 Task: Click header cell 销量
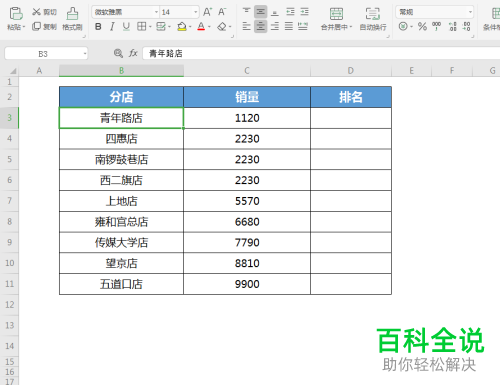[247, 97]
